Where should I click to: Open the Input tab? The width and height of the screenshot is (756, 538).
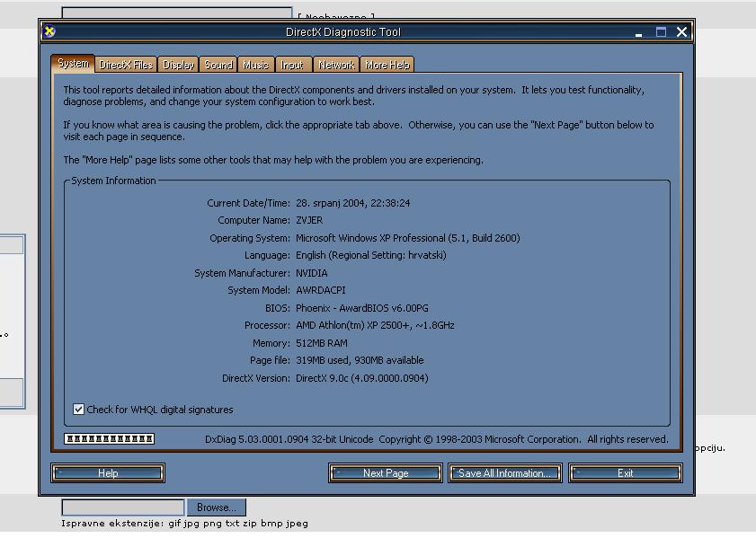click(x=292, y=65)
